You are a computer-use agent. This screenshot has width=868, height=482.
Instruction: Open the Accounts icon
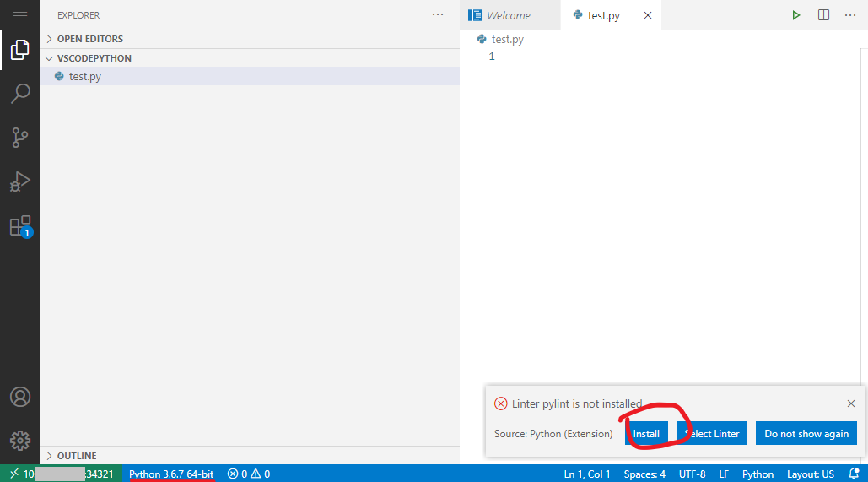(20, 397)
